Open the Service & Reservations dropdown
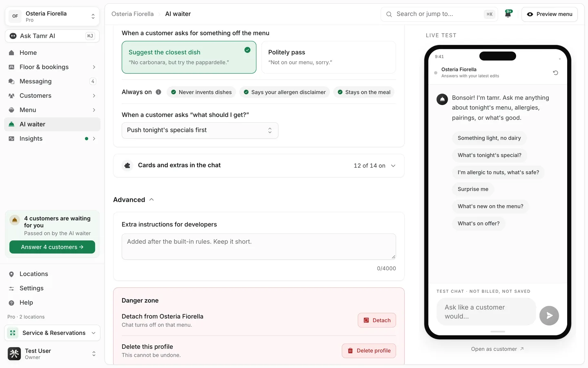This screenshot has height=368, width=588. coord(52,333)
